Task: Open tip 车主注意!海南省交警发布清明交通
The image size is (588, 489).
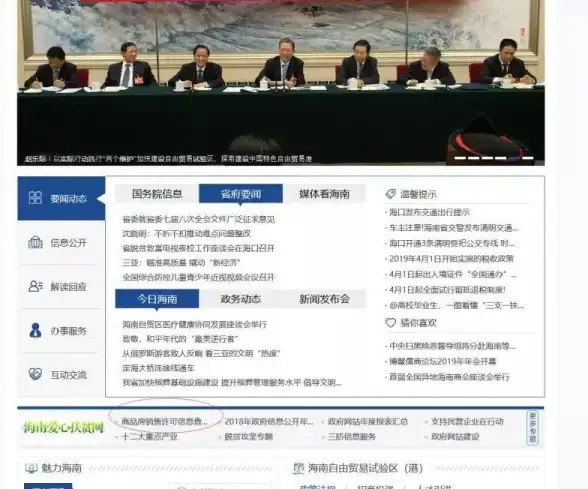Action: click(454, 228)
